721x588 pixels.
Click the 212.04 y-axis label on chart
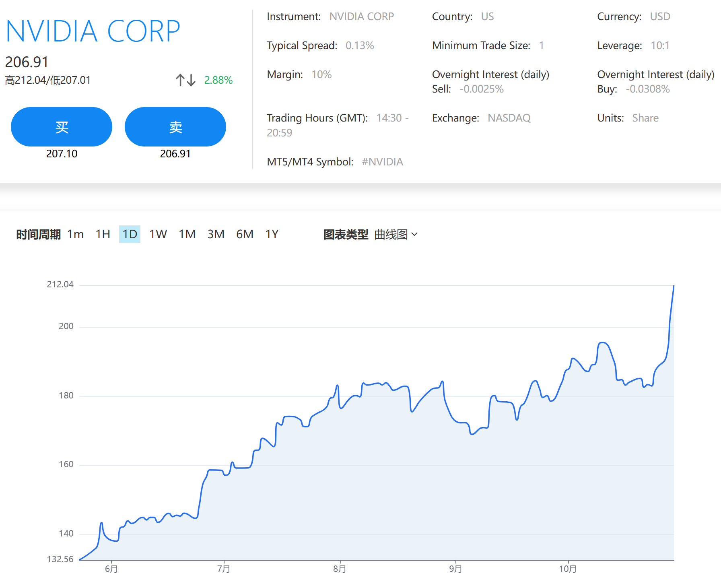pyautogui.click(x=60, y=285)
